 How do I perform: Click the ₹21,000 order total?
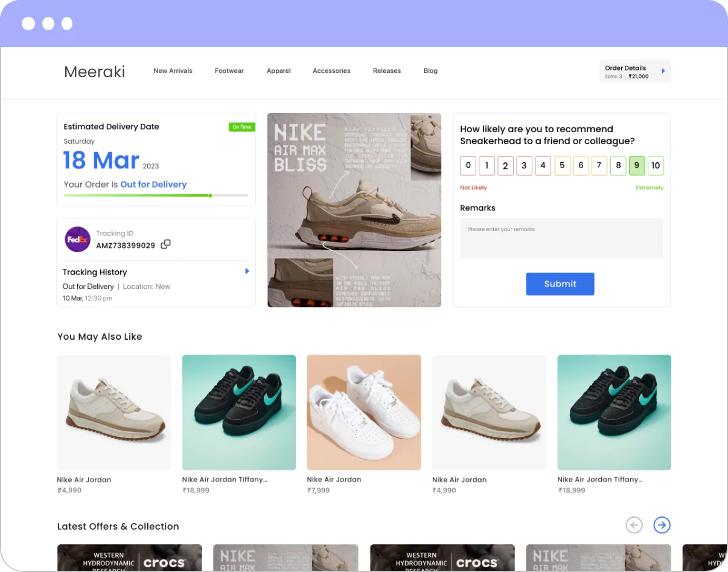639,77
